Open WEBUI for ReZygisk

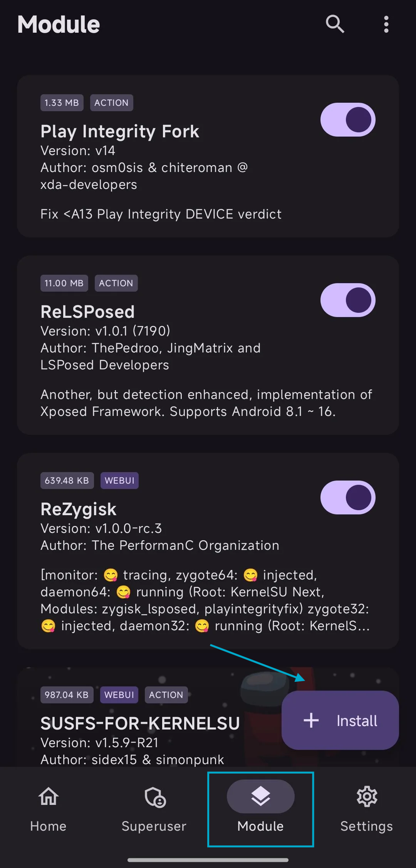(119, 481)
